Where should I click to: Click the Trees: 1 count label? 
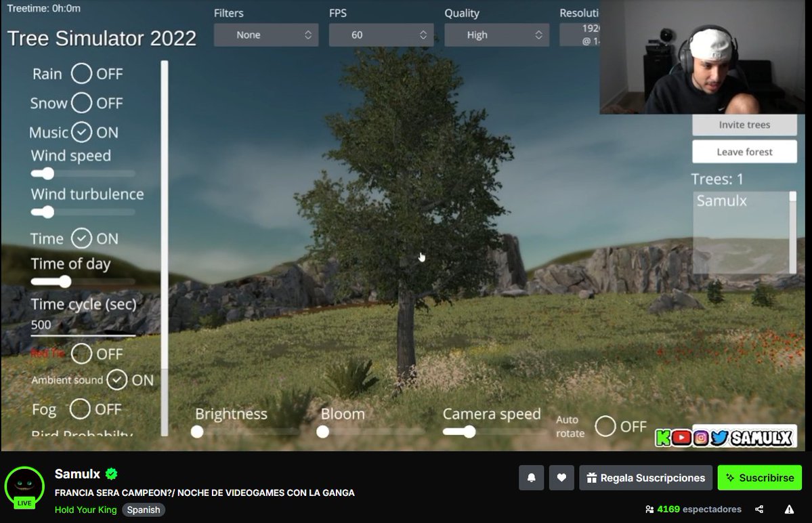click(717, 179)
